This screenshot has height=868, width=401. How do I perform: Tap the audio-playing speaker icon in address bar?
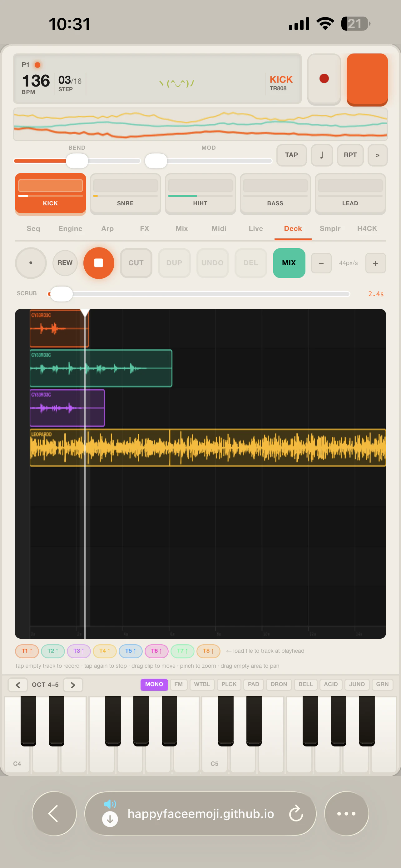(110, 804)
